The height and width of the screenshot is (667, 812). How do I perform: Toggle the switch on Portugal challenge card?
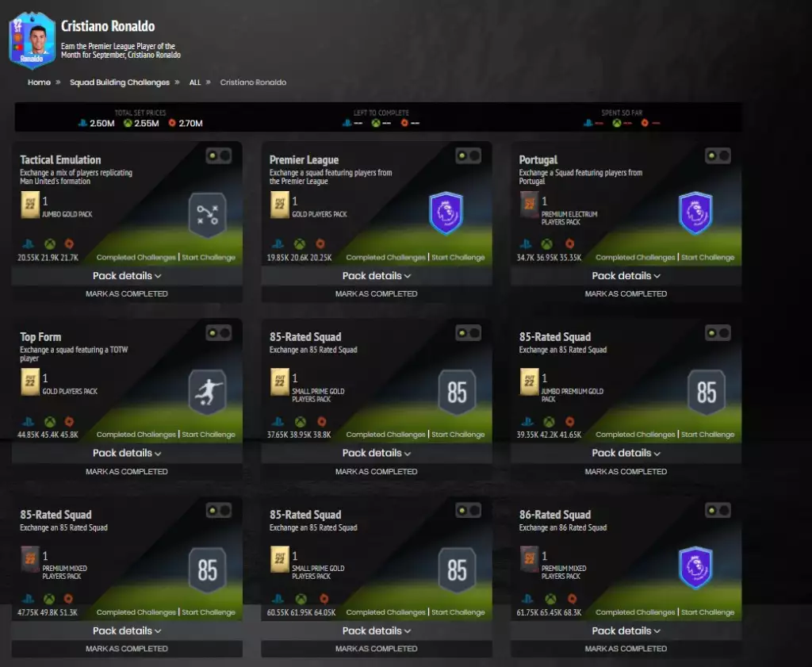[718, 155]
